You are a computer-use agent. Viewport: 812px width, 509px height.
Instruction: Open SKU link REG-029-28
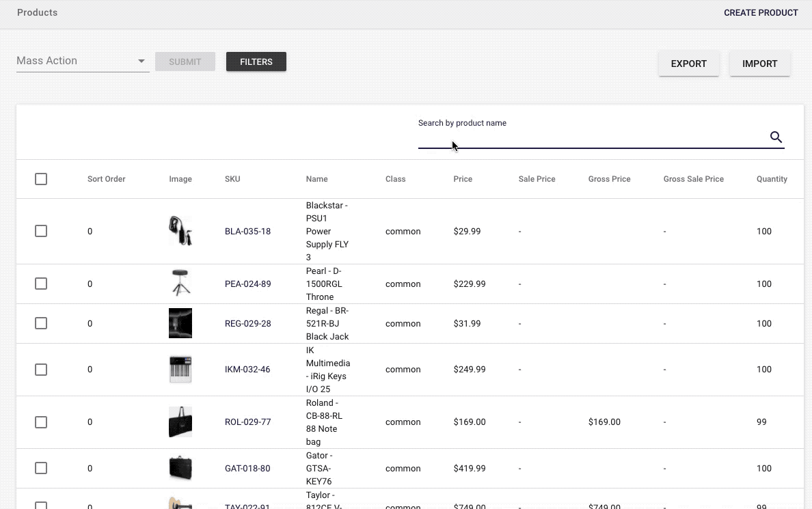[247, 324]
